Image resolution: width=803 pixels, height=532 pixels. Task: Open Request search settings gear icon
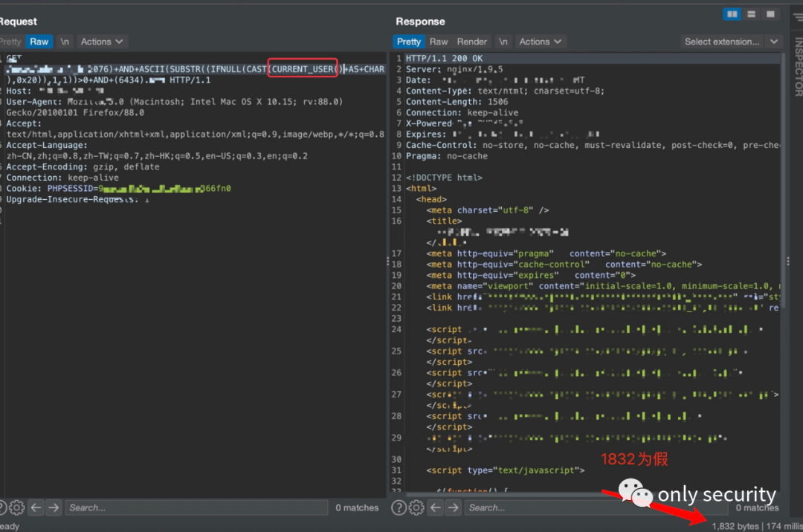click(x=16, y=507)
